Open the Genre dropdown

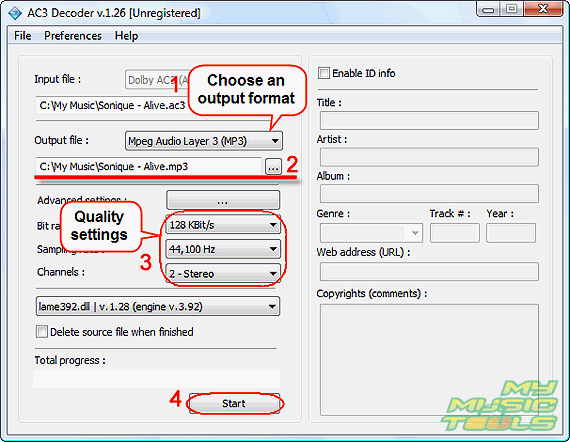[371, 233]
